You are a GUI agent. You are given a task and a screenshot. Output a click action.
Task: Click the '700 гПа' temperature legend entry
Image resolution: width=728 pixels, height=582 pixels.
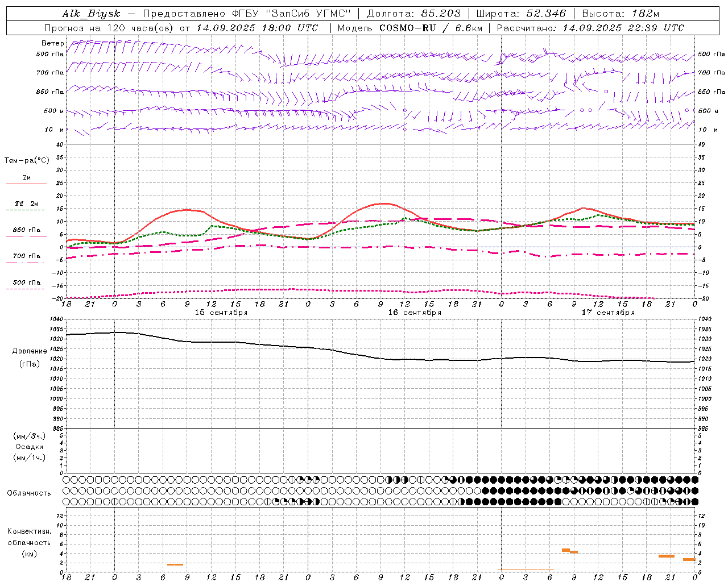coord(27,256)
